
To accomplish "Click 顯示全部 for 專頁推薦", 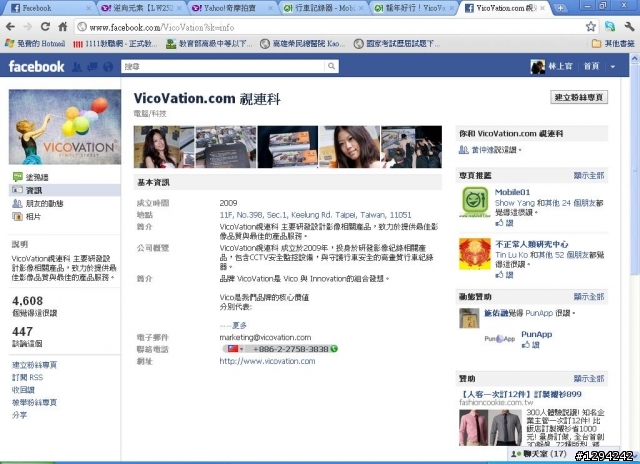I will 589,175.
